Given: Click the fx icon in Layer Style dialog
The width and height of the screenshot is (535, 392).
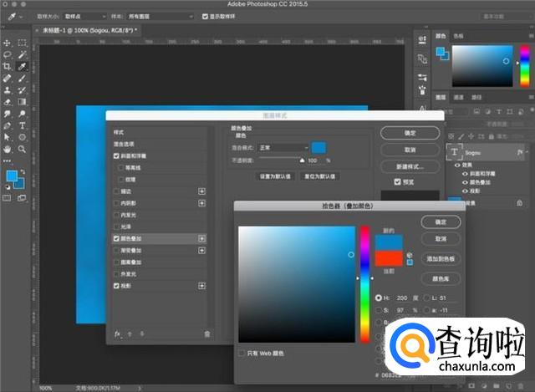Looking at the screenshot, I should (117, 333).
